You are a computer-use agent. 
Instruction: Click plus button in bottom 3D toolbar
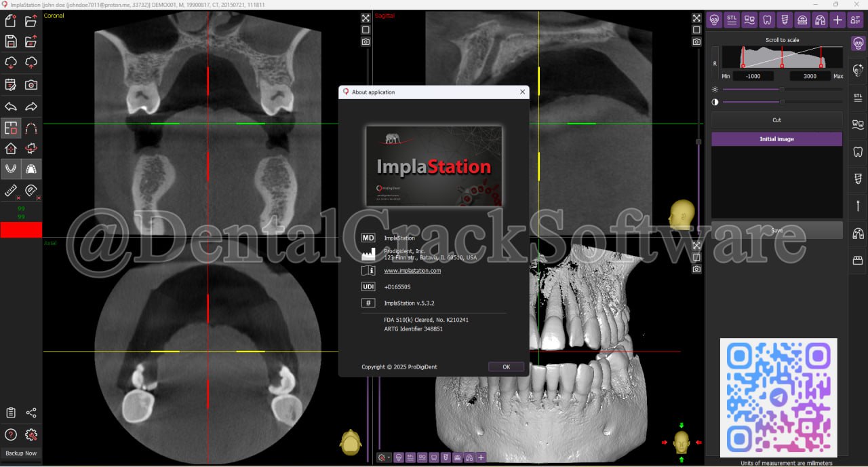click(x=481, y=457)
